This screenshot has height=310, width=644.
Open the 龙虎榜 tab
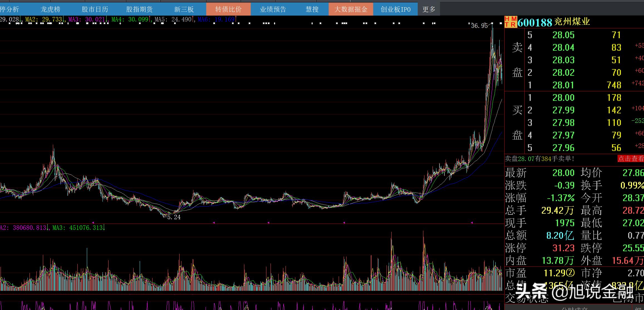(x=50, y=9)
